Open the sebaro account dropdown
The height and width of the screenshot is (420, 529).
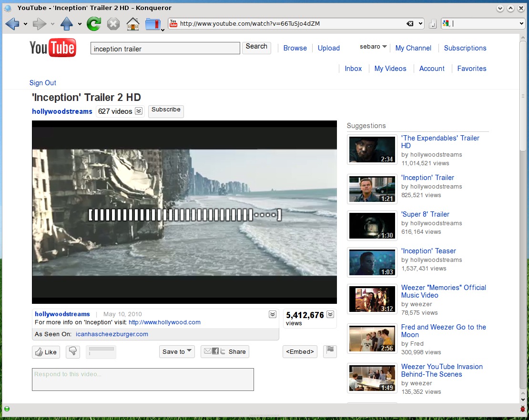pyautogui.click(x=373, y=47)
